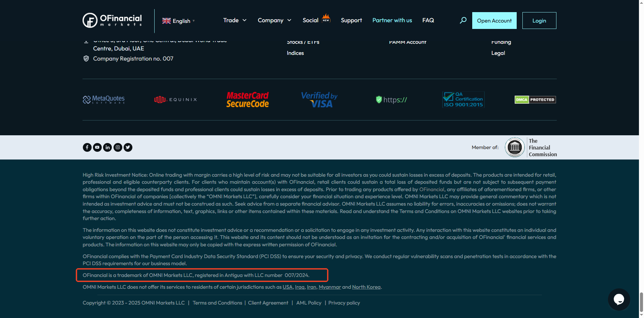Click the Open Account button
This screenshot has width=644, height=318.
point(494,21)
